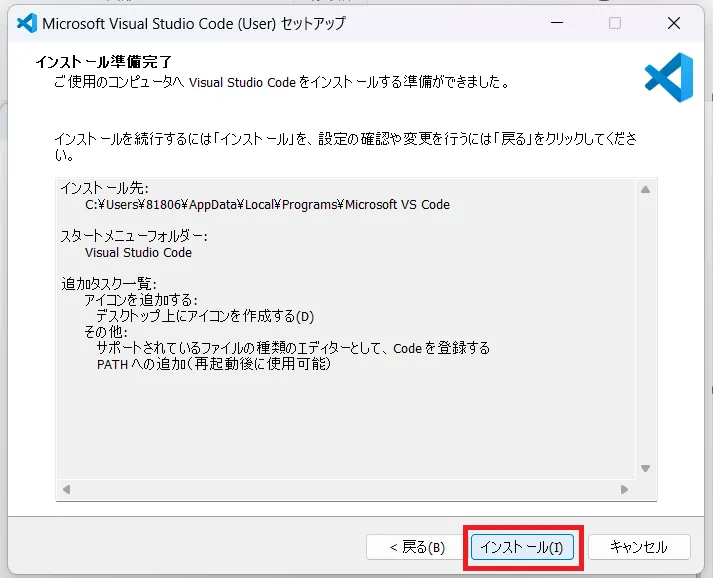714x578 pixels.
Task: Click the サポートされているファイルの種類 line
Action: (293, 348)
